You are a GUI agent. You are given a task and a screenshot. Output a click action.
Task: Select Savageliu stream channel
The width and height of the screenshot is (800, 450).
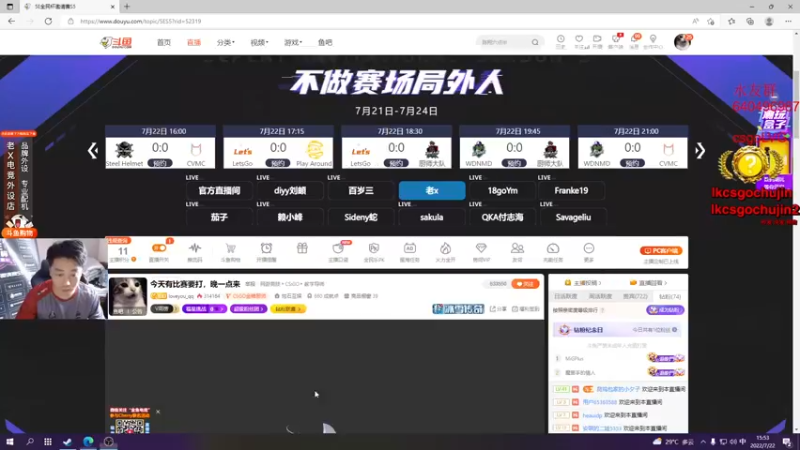(x=573, y=217)
